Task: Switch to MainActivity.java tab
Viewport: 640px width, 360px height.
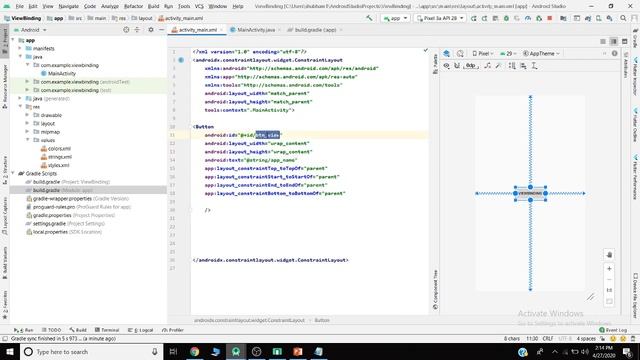Action: [x=256, y=30]
